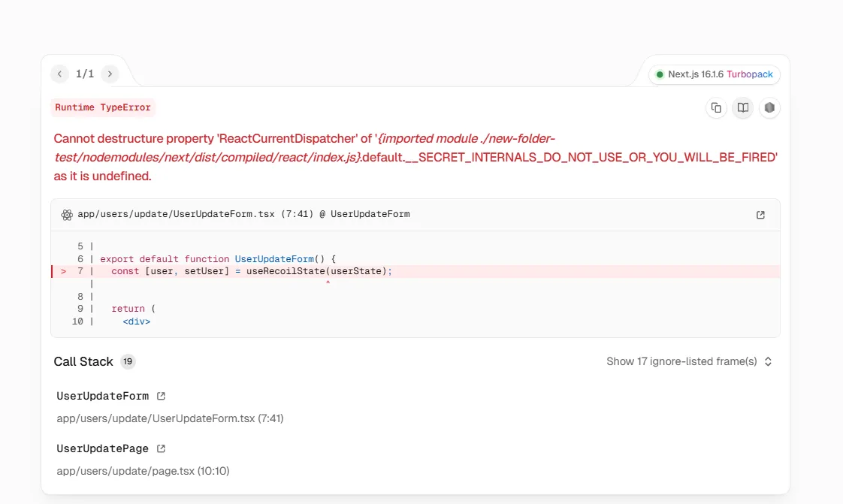Open UserUpdateForm frame in editor icon
This screenshot has height=504, width=843.
point(161,396)
